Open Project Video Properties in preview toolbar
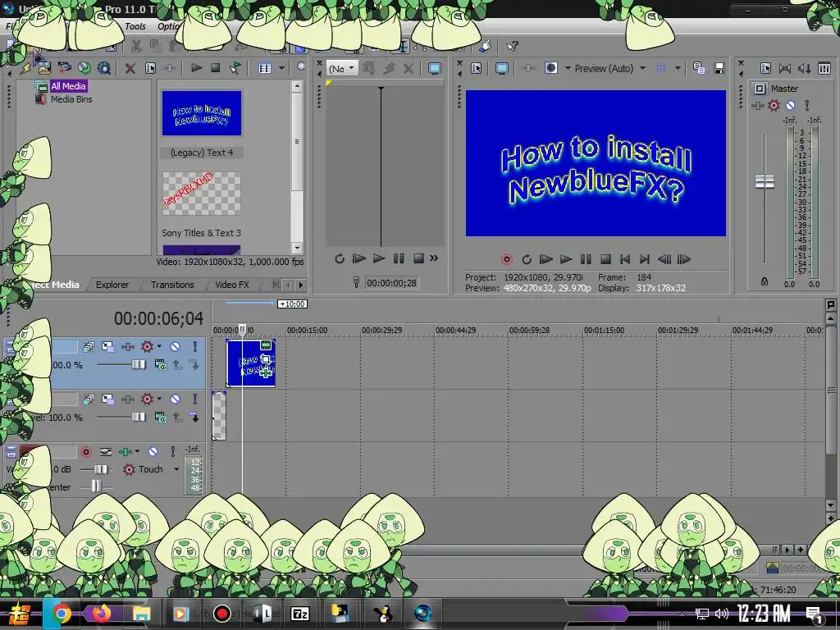Screen dimensions: 840x630 477,68
